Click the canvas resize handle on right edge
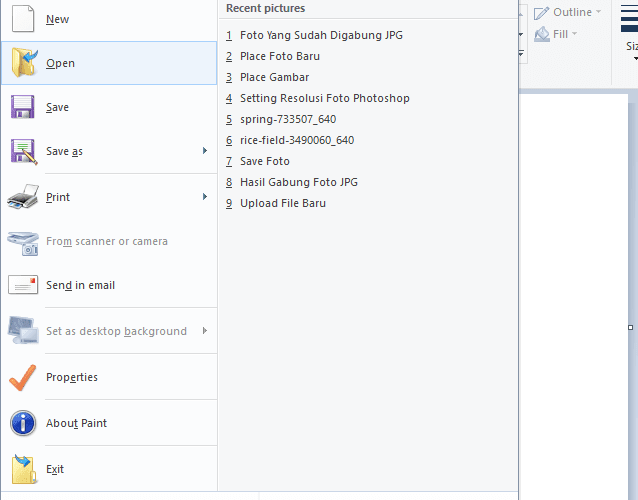This screenshot has width=638, height=500. coord(630,328)
